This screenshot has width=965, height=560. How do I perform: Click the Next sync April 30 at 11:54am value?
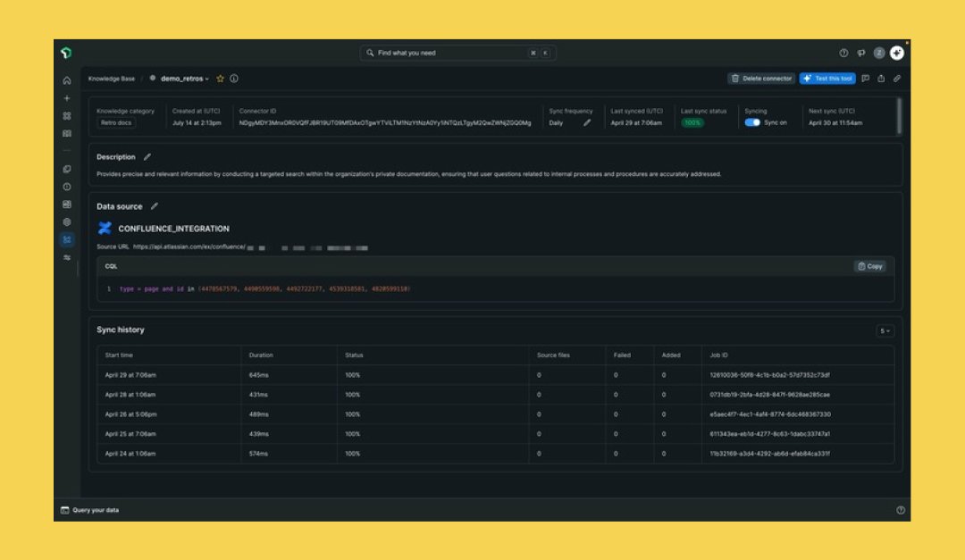point(835,122)
